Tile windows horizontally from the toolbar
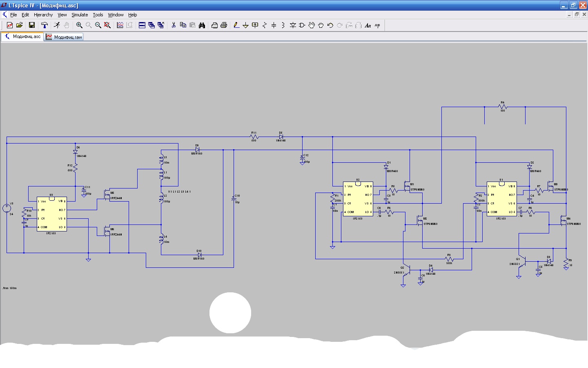Viewport: 588px width, 368px height. 142,25
